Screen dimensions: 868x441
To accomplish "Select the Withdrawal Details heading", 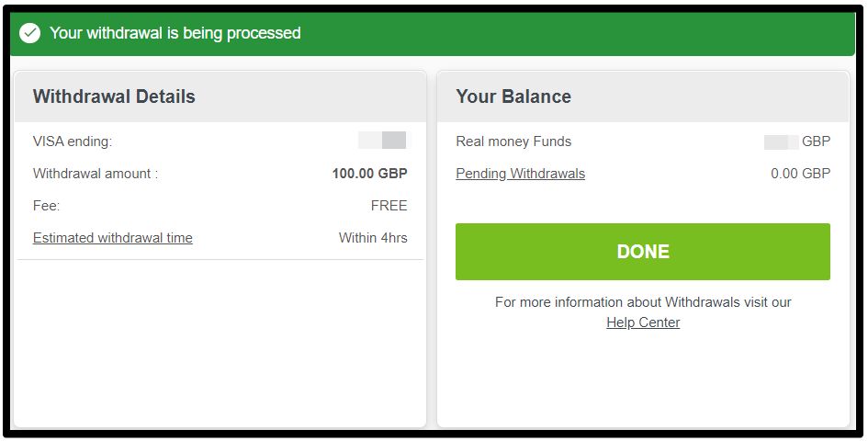I will pyautogui.click(x=114, y=96).
